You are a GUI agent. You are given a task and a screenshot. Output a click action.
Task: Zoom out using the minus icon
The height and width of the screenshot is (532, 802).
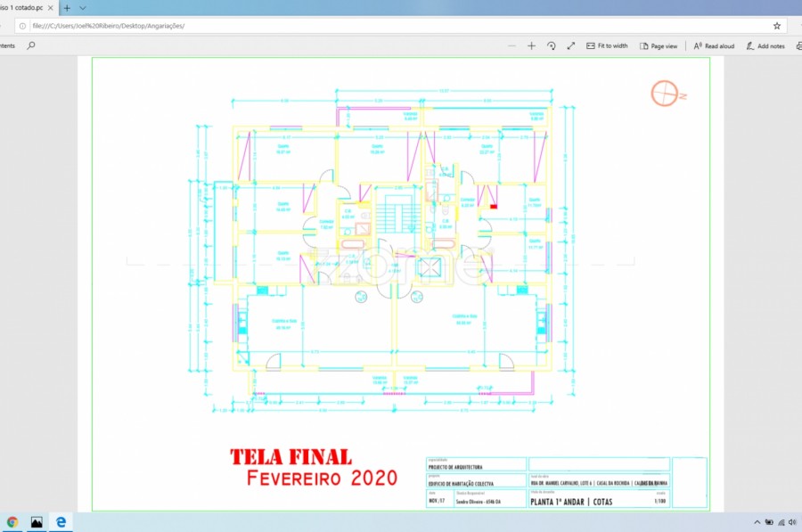coord(512,45)
